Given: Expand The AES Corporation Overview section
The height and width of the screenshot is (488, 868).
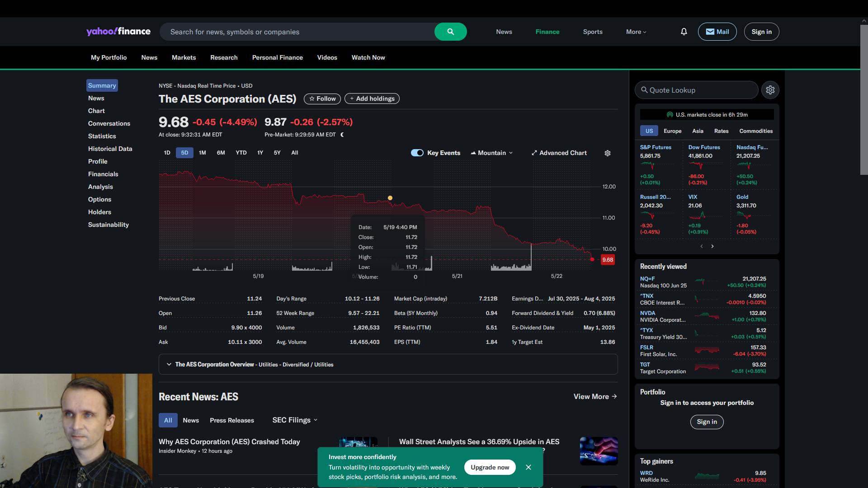Looking at the screenshot, I should pos(169,364).
